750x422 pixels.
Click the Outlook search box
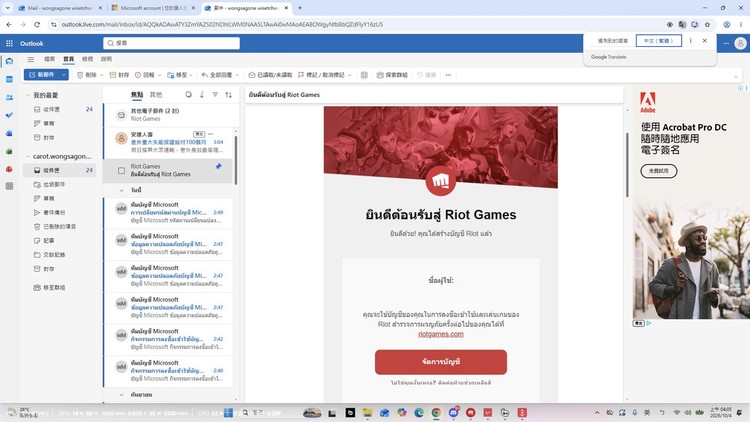click(171, 43)
